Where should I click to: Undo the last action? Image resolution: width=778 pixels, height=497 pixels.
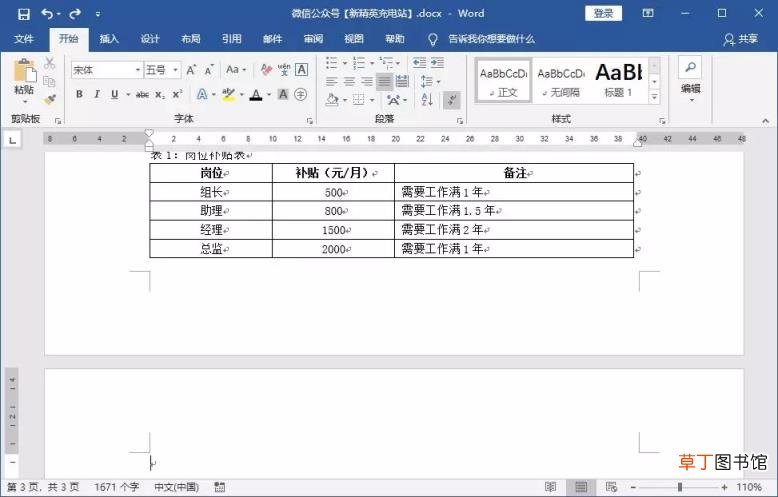(x=47, y=14)
